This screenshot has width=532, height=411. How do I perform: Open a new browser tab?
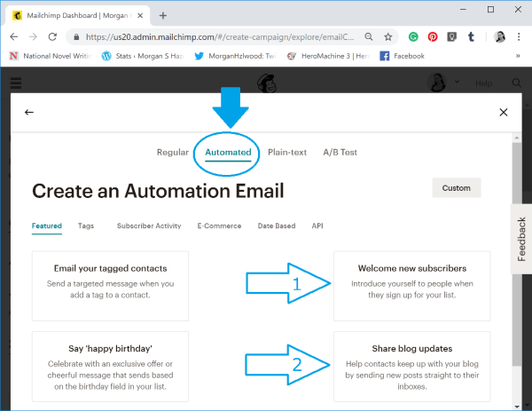[x=163, y=16]
